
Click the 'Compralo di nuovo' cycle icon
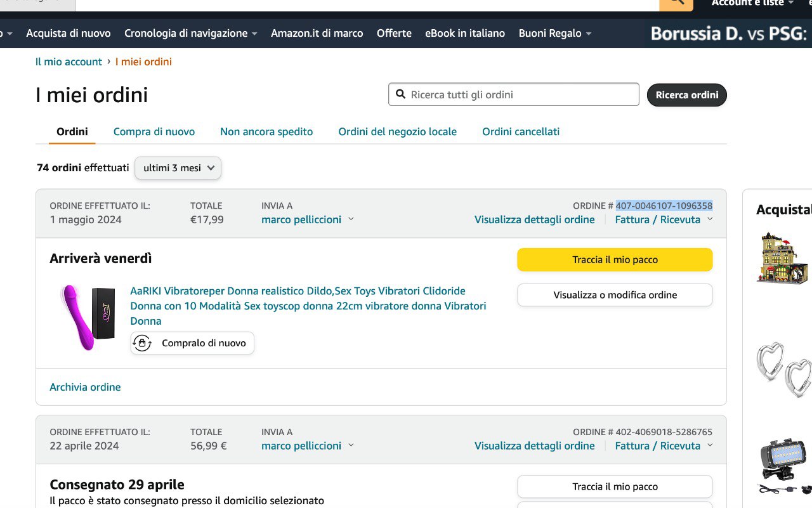tap(142, 343)
